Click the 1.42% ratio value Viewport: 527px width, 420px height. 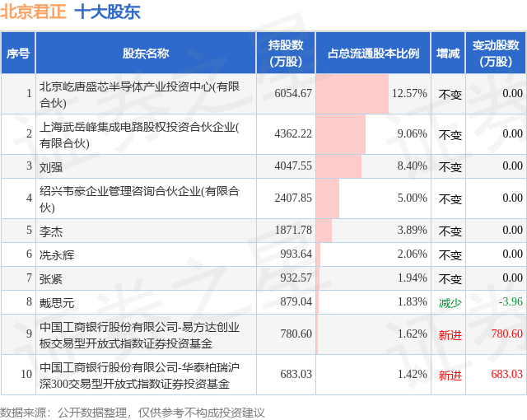click(412, 374)
